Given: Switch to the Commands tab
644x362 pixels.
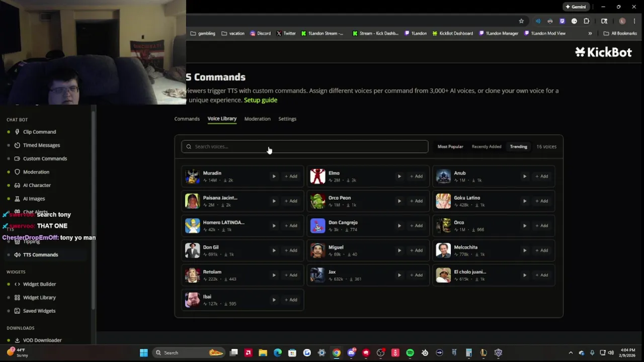Looking at the screenshot, I should pyautogui.click(x=187, y=119).
